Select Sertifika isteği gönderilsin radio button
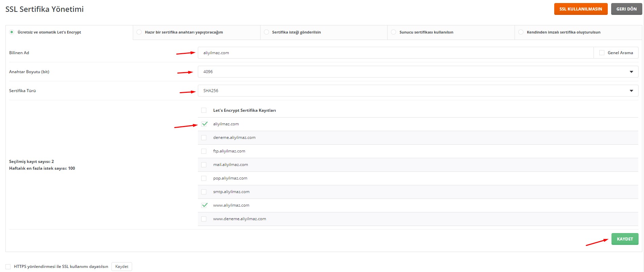Viewport: 644px width, 272px height. click(266, 32)
